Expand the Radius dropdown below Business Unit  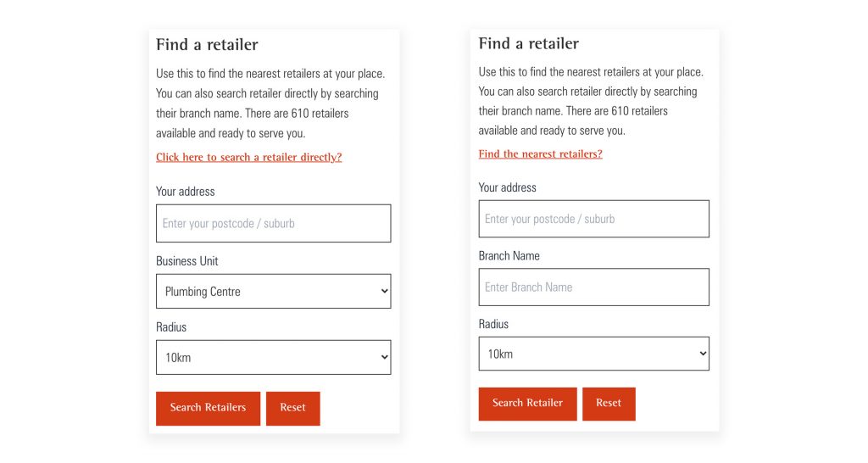click(273, 358)
